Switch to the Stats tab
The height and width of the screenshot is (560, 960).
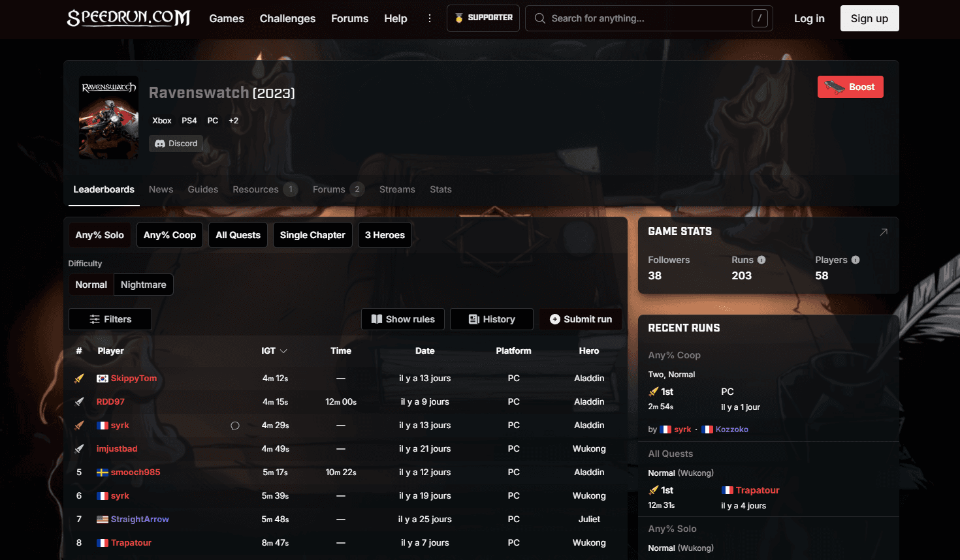[x=441, y=189]
